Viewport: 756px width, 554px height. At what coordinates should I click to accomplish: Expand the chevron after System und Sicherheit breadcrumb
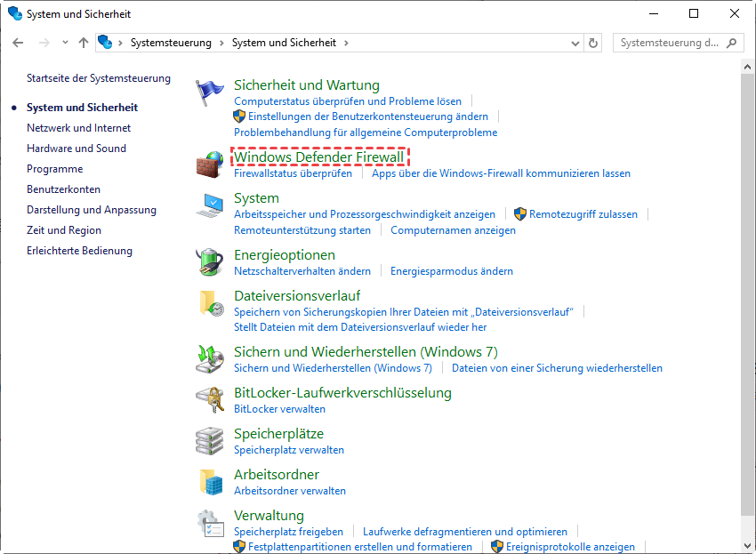[346, 43]
